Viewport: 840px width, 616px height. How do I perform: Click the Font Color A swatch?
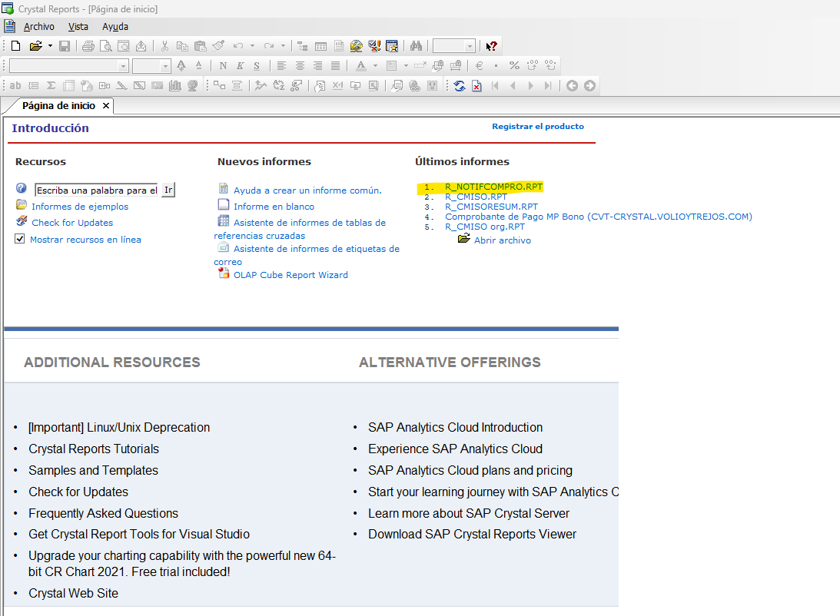[x=361, y=65]
